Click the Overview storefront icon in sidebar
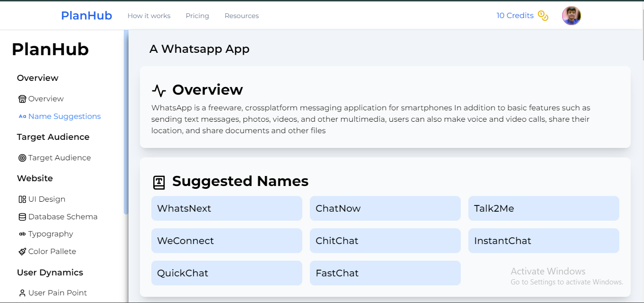 (x=22, y=99)
